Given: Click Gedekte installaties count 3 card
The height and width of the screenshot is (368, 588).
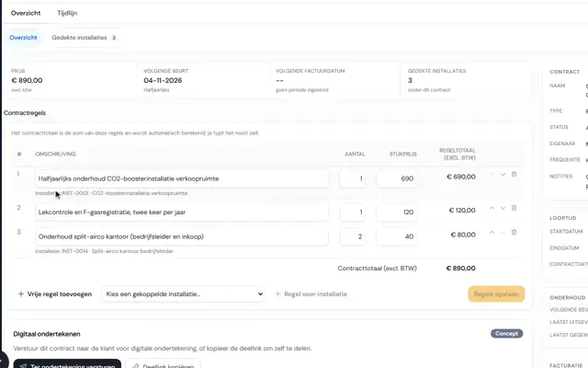Looking at the screenshot, I should coord(466,80).
